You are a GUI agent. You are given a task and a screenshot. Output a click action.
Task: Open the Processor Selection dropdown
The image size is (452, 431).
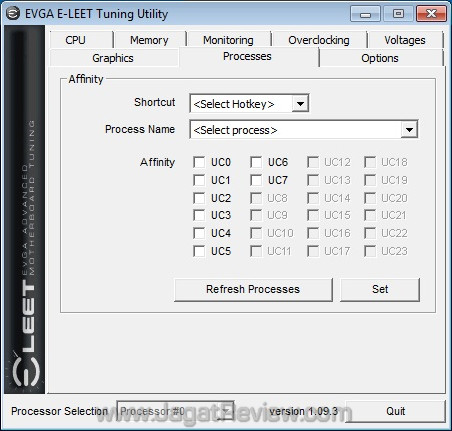click(175, 411)
